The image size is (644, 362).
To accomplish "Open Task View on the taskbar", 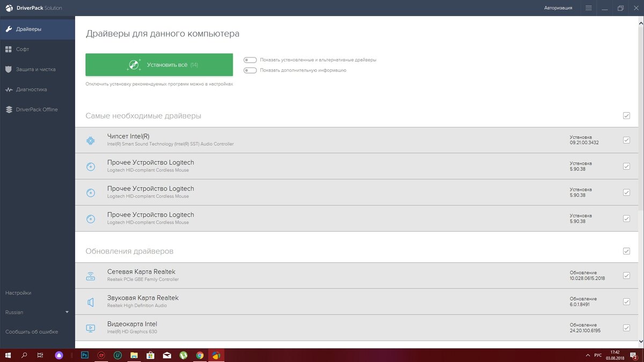I will point(40,355).
